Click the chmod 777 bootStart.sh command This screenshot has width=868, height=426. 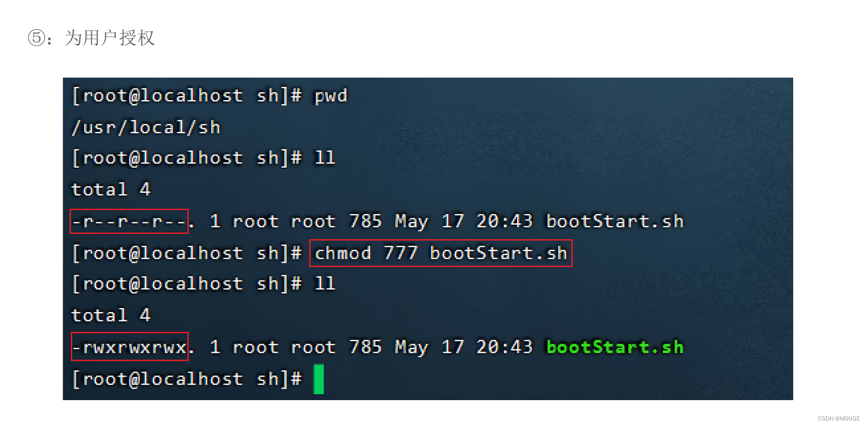441,253
